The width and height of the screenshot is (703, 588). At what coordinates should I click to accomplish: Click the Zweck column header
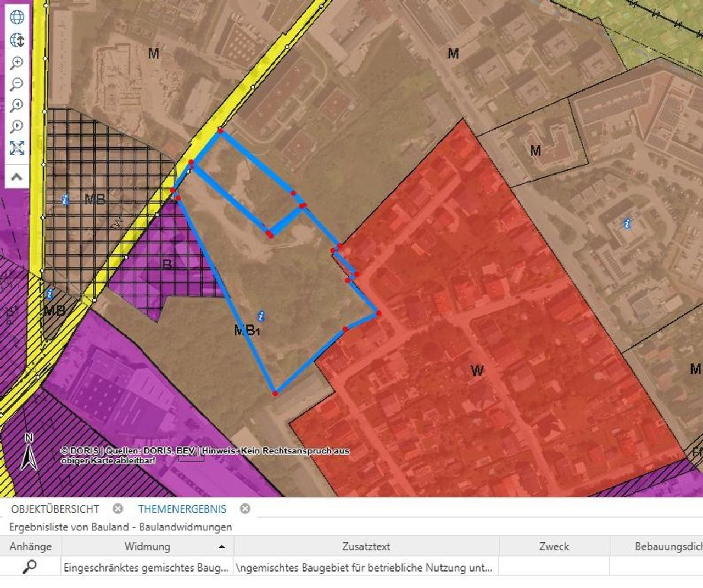coord(554,546)
